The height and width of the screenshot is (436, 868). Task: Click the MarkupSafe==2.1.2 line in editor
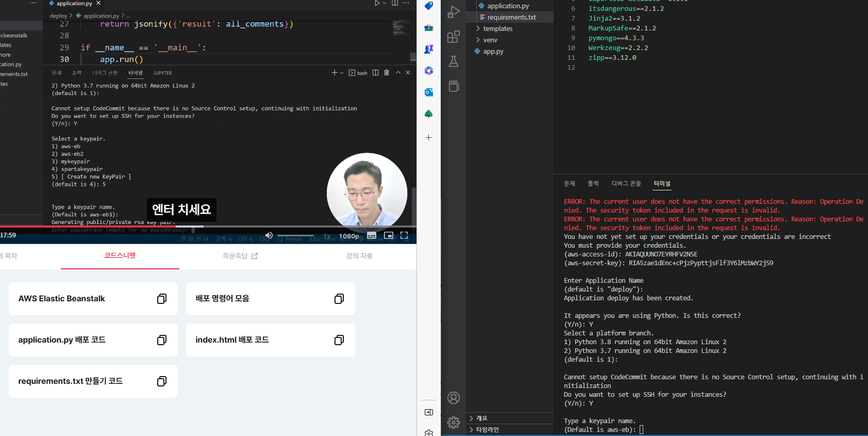(x=622, y=28)
